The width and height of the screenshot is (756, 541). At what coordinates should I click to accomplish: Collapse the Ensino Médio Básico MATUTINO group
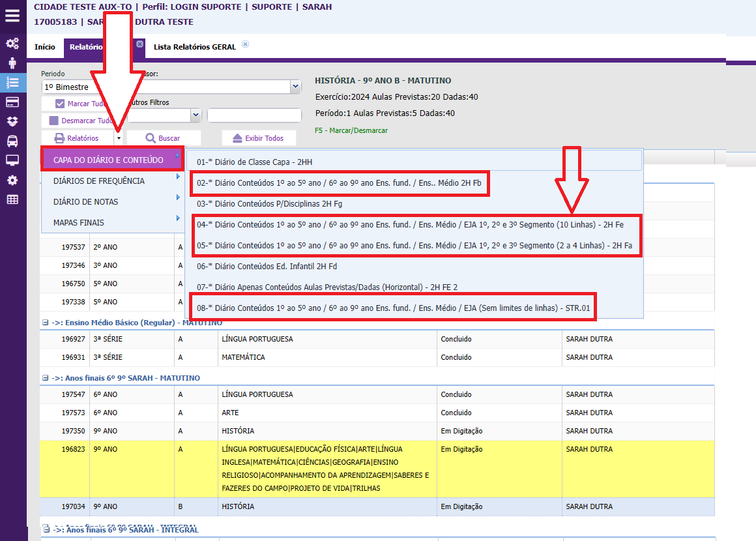(46, 323)
